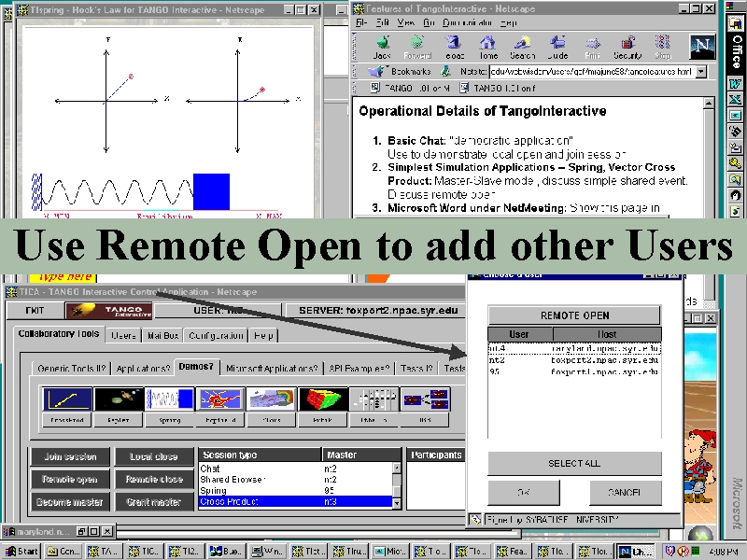Select Chat session row

295,469
